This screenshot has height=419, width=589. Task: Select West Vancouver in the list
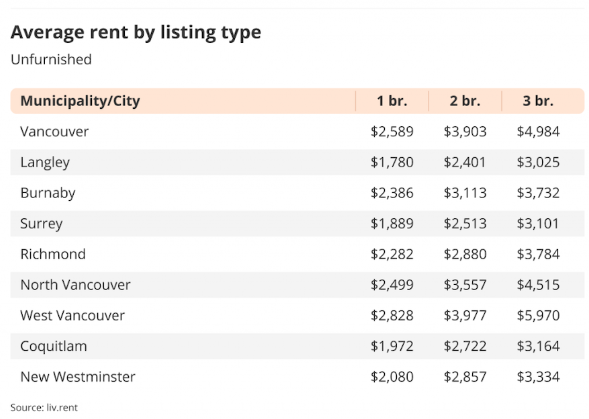[x=72, y=315]
